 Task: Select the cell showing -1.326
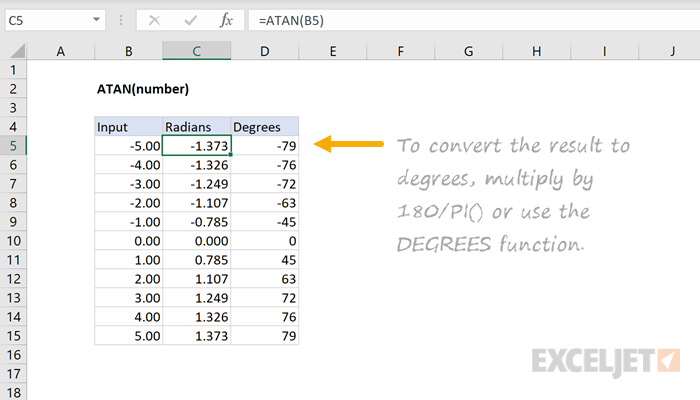point(196,165)
